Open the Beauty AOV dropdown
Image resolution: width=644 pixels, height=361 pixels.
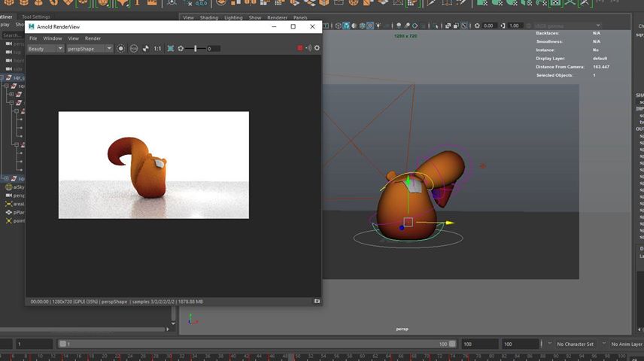pos(45,48)
